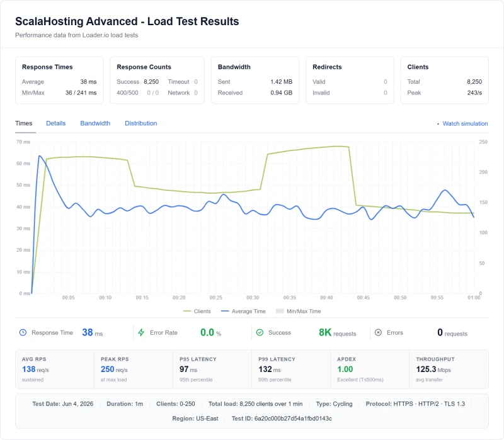Click the Test Date Jun 4, 2026
This screenshot has height=440, width=504.
(62, 403)
